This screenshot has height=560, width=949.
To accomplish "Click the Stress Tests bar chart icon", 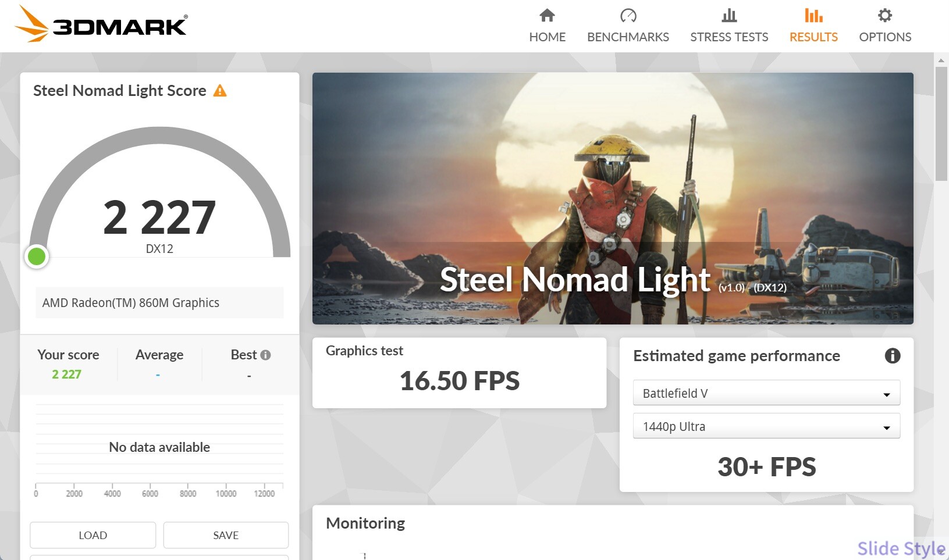I will [x=729, y=15].
